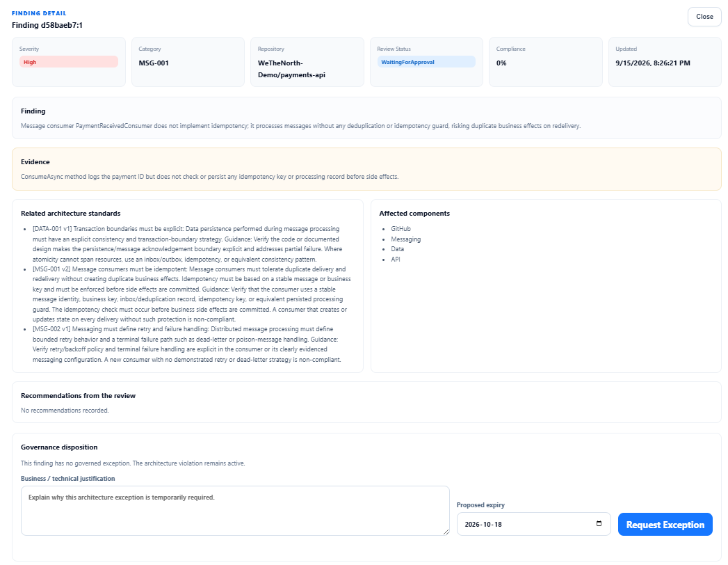728x565 pixels.
Task: Click the Proposed expiry label
Action: click(480, 504)
